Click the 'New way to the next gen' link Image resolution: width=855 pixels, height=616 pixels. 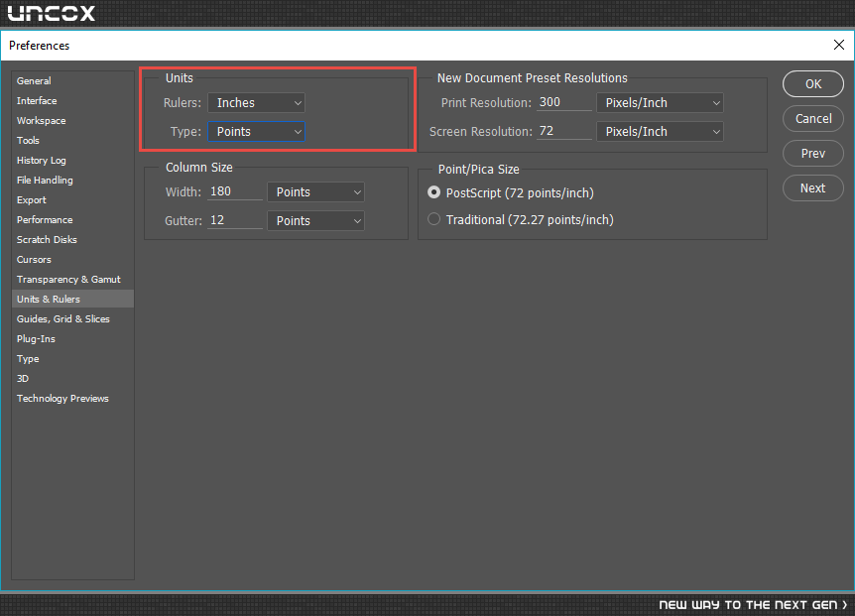point(753,604)
